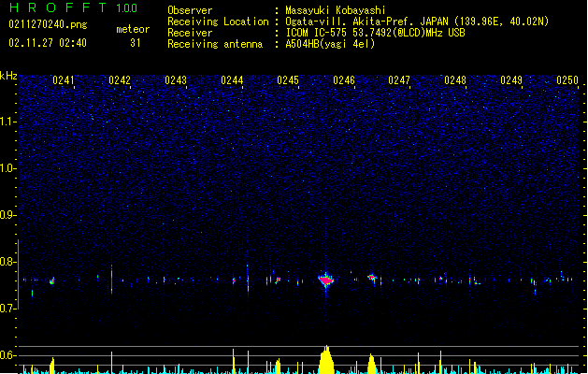The image size is (588, 374).
Task: Click the 0246 time marker
Action: click(344, 80)
